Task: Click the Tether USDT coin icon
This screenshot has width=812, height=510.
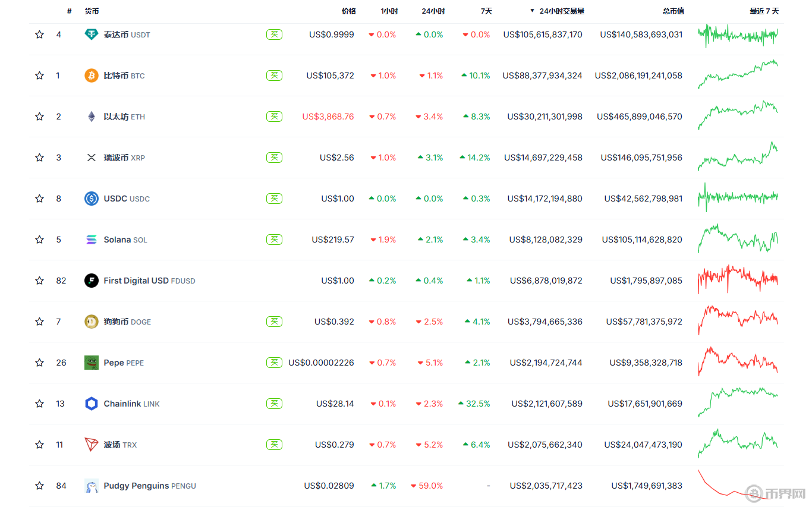Action: coord(91,34)
